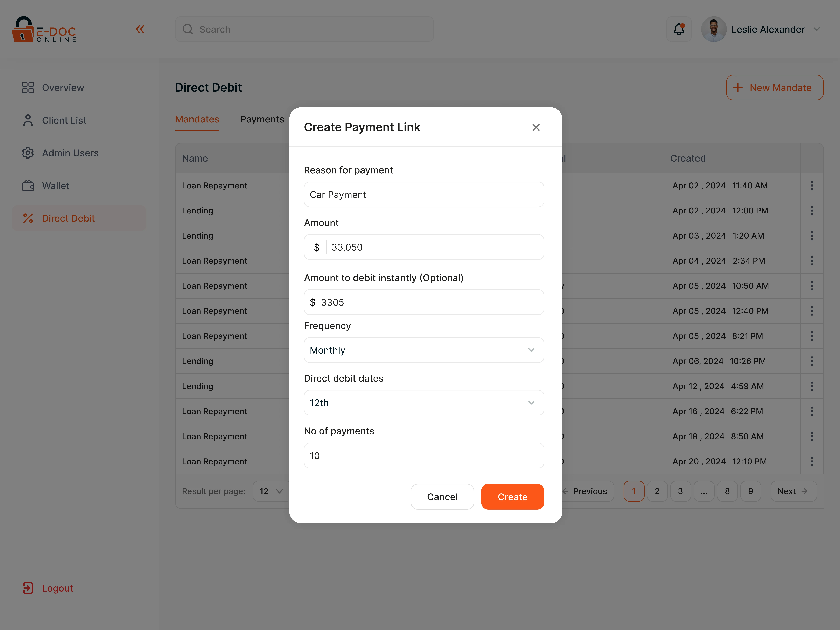
Task: Go to the Next page
Action: click(794, 491)
